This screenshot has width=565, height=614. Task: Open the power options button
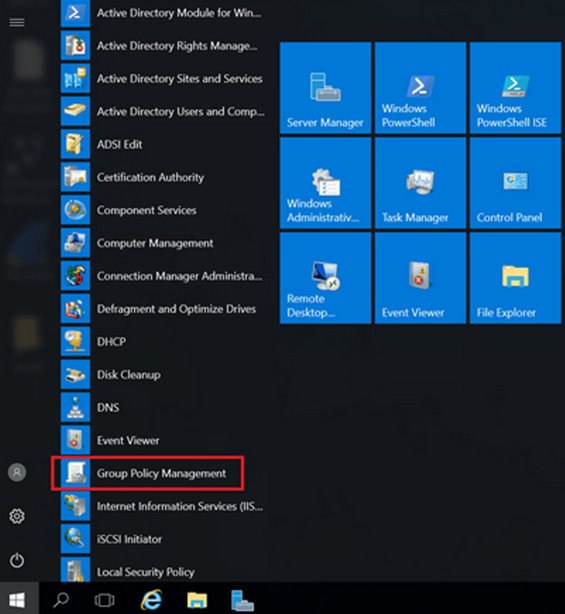17,560
